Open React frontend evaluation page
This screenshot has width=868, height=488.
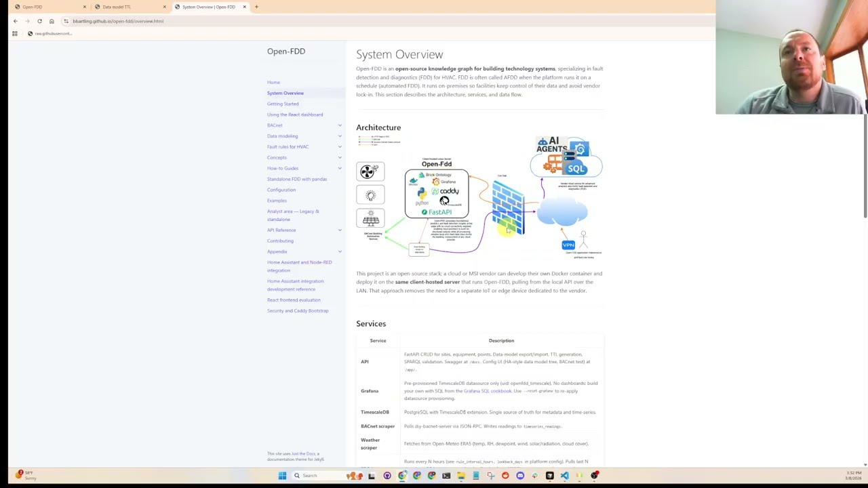tap(294, 300)
